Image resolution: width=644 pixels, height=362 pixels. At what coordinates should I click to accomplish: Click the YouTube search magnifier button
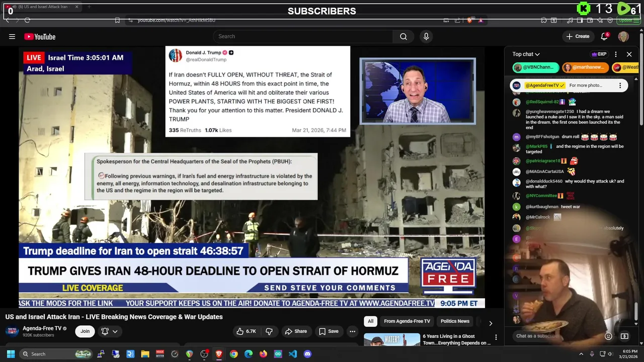(x=404, y=36)
